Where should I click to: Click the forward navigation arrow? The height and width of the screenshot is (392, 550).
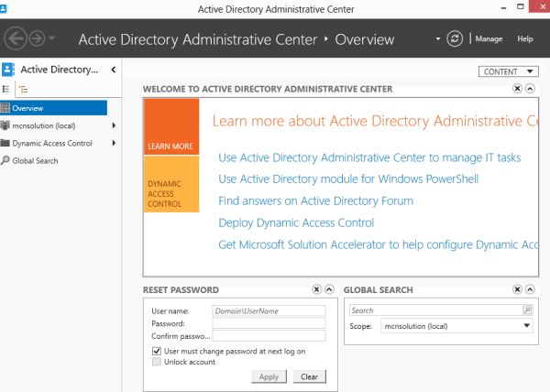point(37,39)
